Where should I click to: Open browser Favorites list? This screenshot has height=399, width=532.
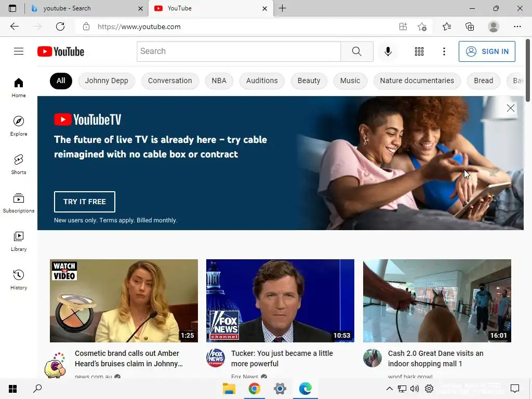click(x=447, y=26)
